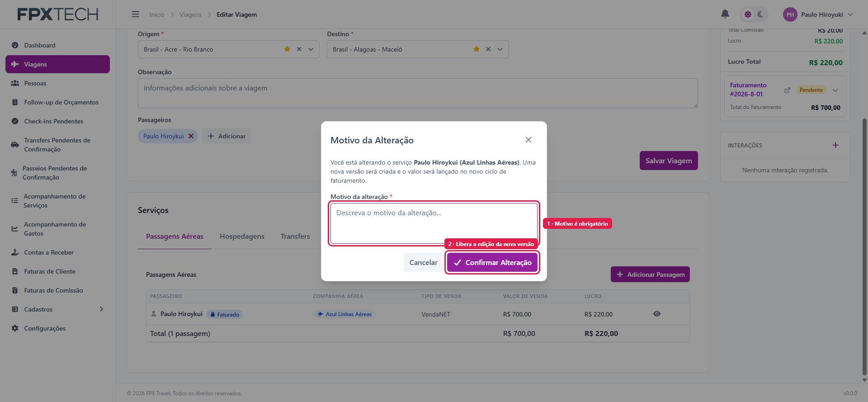Open the Origem dropdown arrow

pyautogui.click(x=311, y=49)
